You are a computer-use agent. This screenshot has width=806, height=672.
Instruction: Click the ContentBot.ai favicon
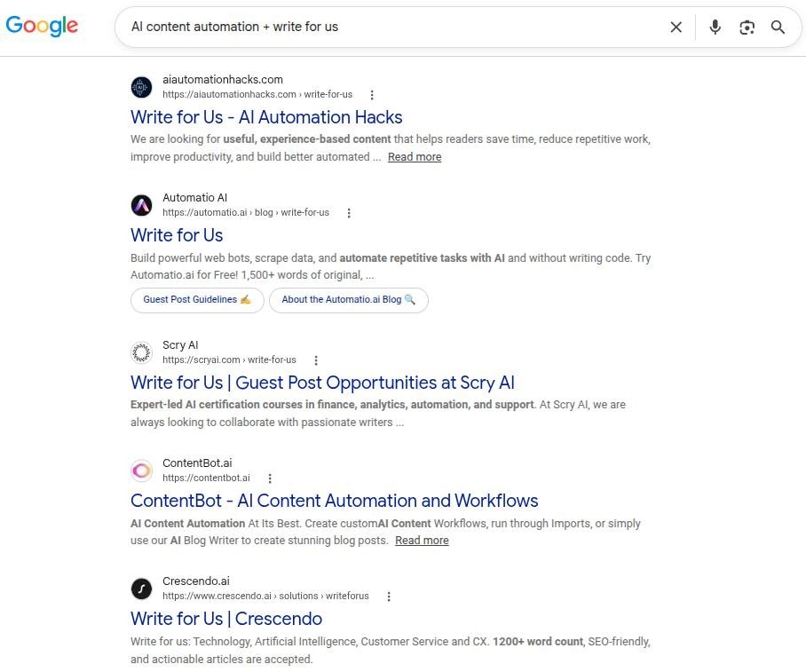(141, 470)
